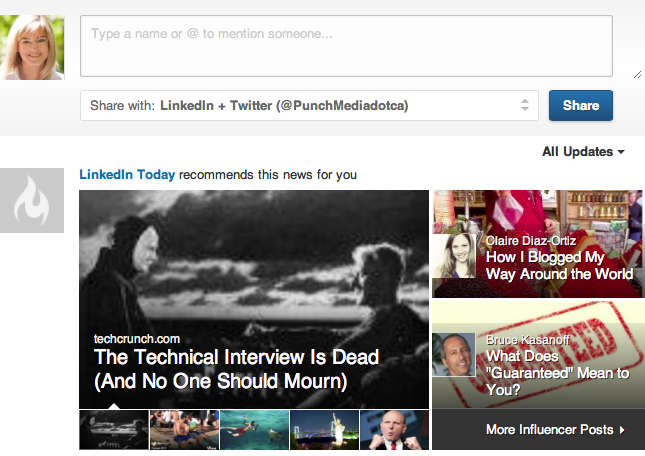Open Bruce Kasanoff's profile photo
Viewport: 645px width, 456px height.
454,355
